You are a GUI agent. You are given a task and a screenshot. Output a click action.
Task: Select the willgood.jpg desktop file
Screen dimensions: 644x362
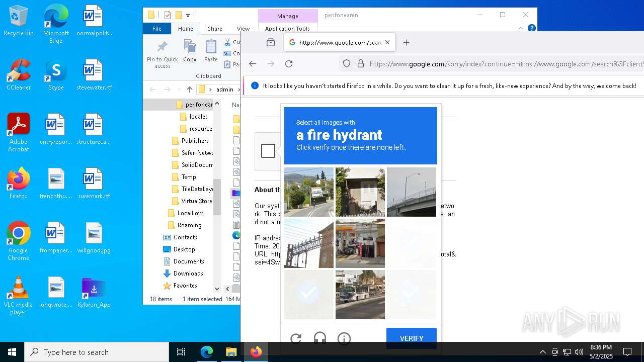point(94,238)
